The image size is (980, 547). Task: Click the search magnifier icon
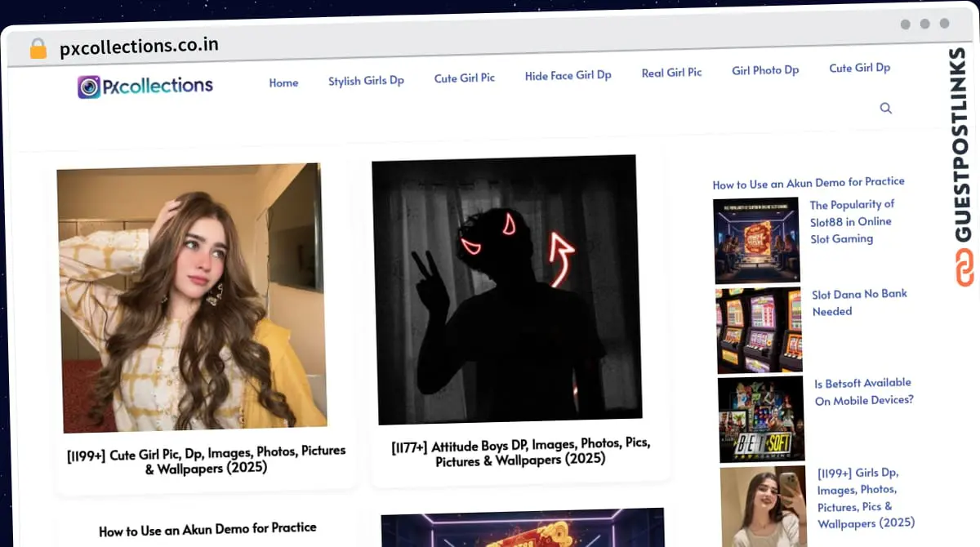tap(885, 108)
